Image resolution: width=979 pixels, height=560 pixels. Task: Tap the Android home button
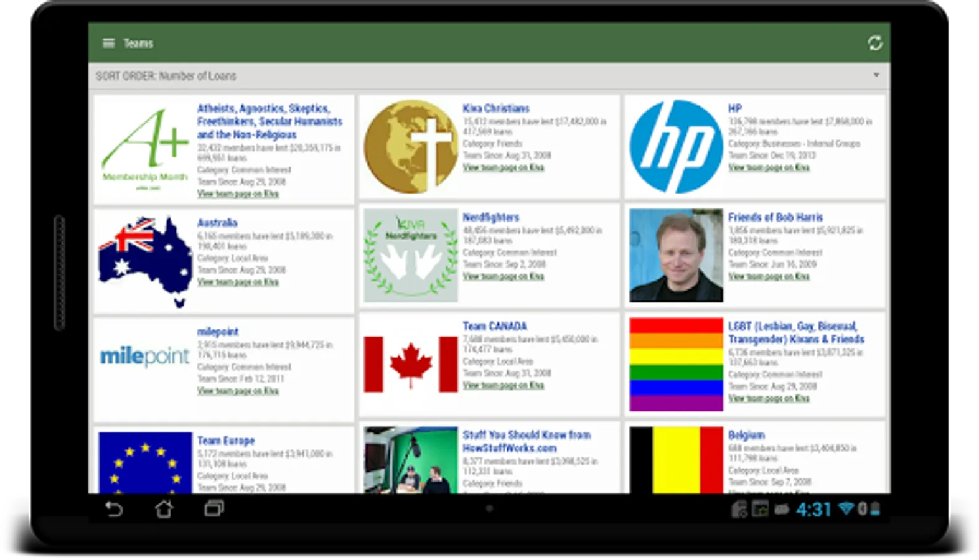tap(164, 509)
